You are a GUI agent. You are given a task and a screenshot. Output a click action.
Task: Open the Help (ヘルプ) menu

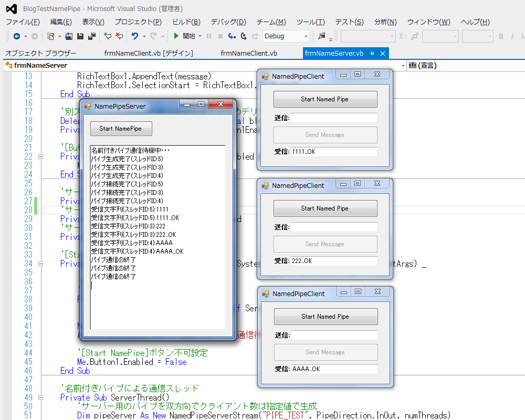tap(475, 22)
